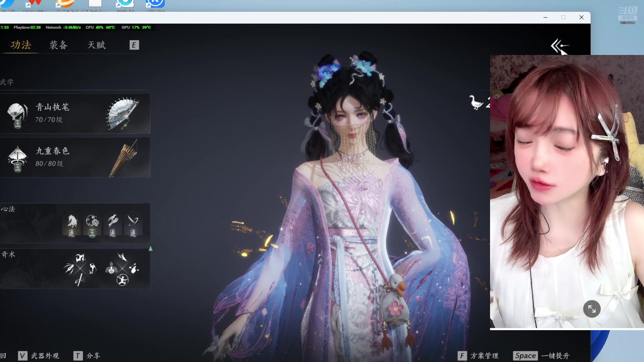Viewport: 644px width, 362px height.
Task: Select the fourth 心法 slot icon
Action: click(133, 225)
